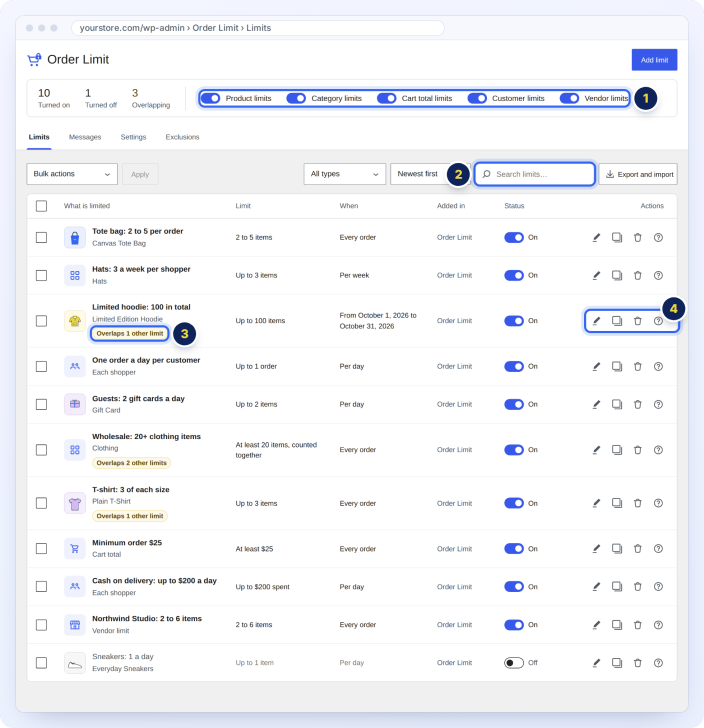
Task: Click Overlaps badge on T-shirt row
Action: point(130,516)
